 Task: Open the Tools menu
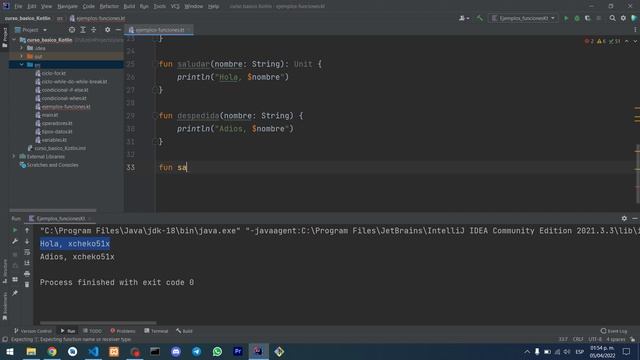click(x=160, y=6)
